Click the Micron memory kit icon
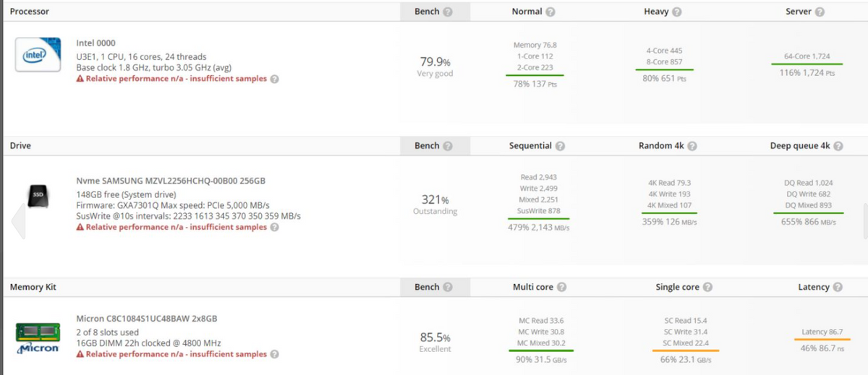The width and height of the screenshot is (868, 375). [x=38, y=338]
